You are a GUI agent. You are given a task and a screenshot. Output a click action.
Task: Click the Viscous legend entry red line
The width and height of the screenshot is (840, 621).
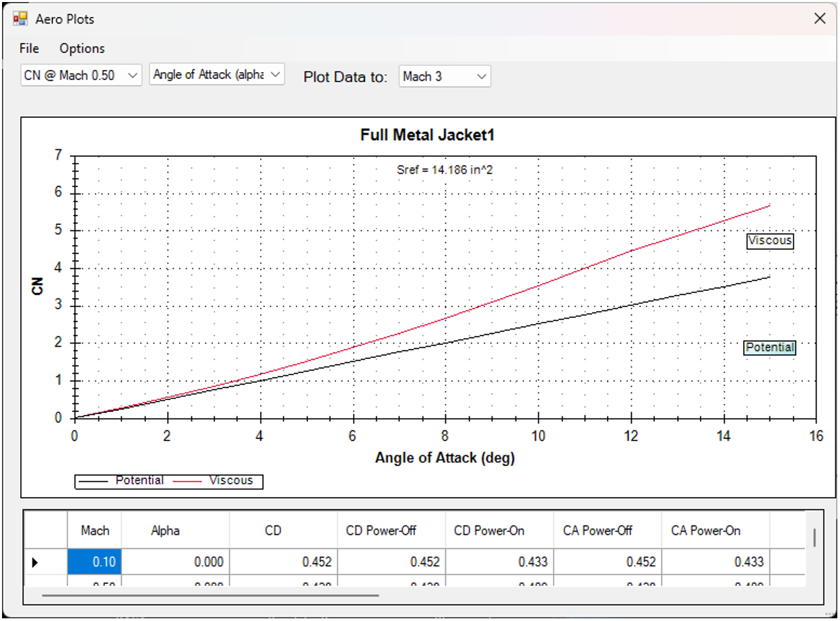pyautogui.click(x=189, y=481)
